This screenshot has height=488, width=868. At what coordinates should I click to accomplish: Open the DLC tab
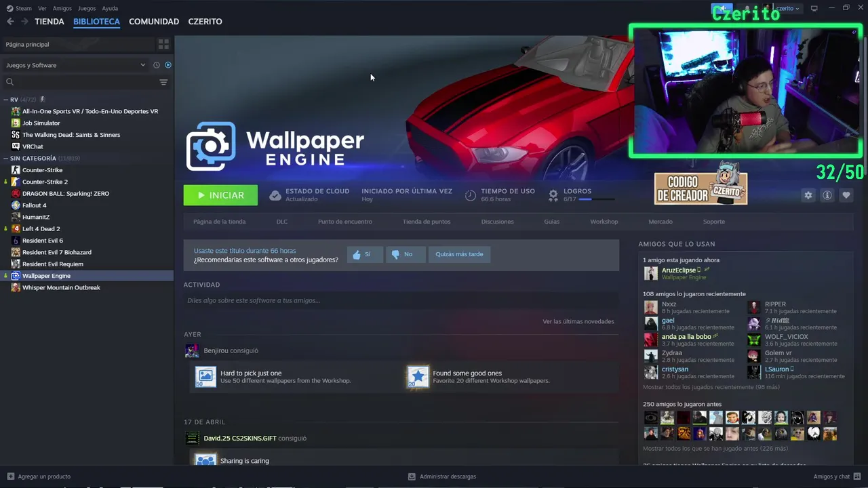(x=282, y=222)
